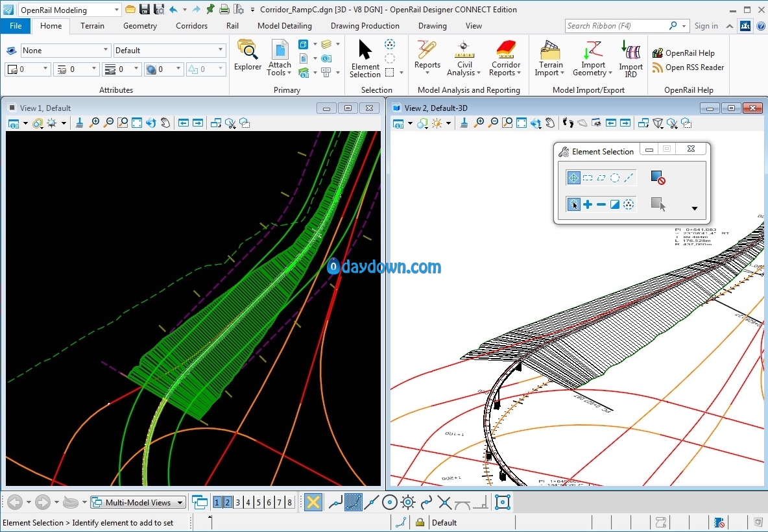Click Fit View in View 1 toolbar
Viewport: 768px width, 532px height.
pos(137,123)
